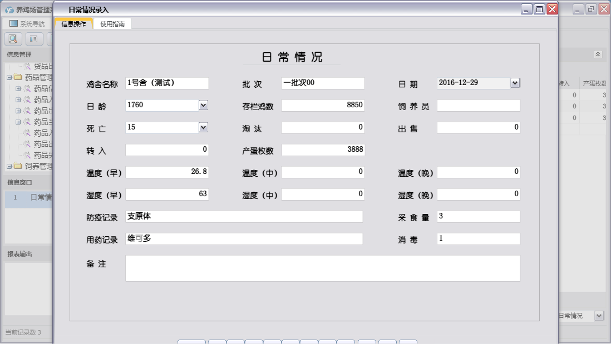
Task: Open the 日期 date picker dropdown
Action: coord(515,83)
